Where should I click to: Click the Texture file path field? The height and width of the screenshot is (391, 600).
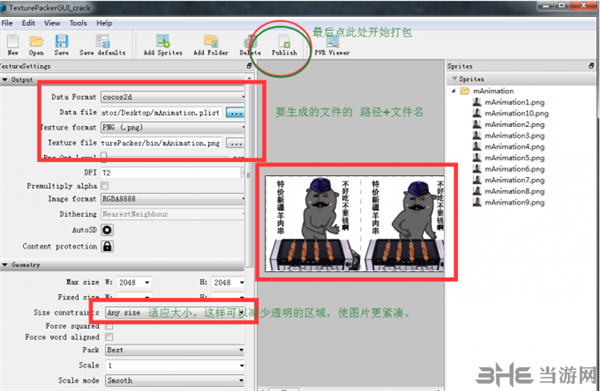(161, 143)
